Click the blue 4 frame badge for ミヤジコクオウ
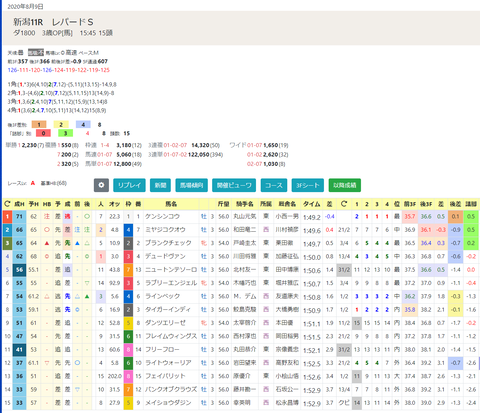480x413 pixels. [128, 230]
